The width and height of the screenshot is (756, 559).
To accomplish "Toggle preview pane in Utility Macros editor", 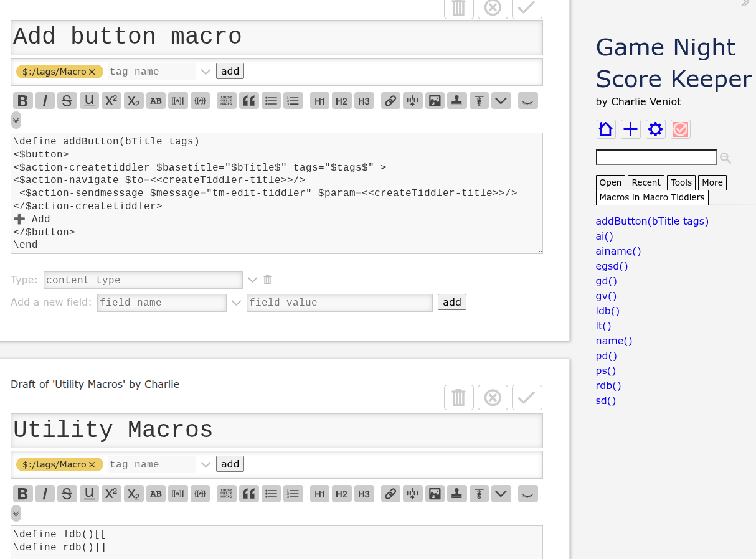I will click(x=527, y=494).
